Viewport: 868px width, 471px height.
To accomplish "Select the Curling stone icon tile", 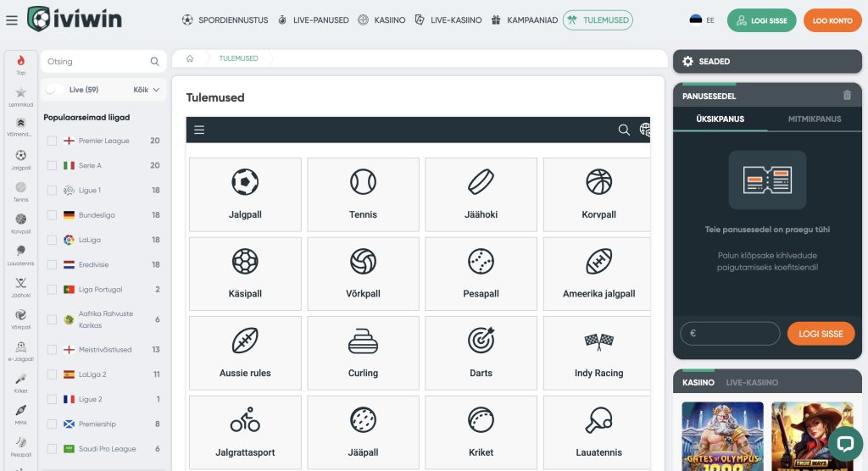I will (363, 341).
